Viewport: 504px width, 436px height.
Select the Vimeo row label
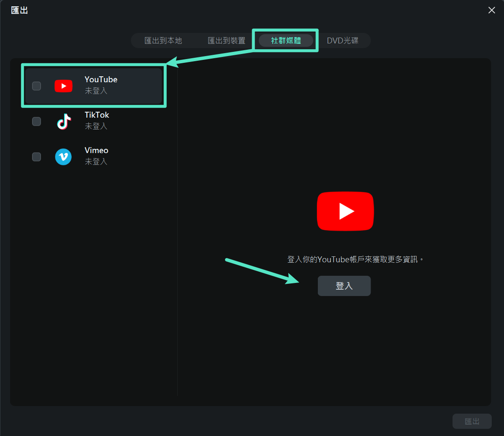pyautogui.click(x=96, y=150)
